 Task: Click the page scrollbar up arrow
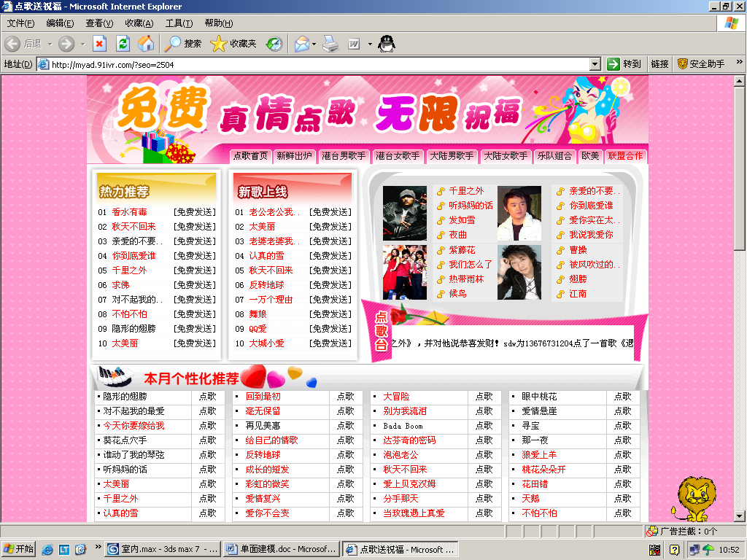click(740, 81)
